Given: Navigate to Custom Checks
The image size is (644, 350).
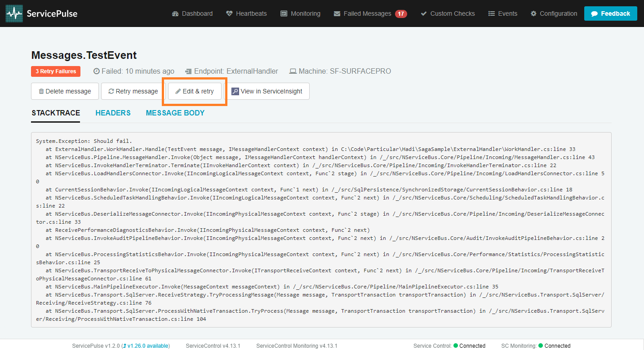Looking at the screenshot, I should 448,13.
